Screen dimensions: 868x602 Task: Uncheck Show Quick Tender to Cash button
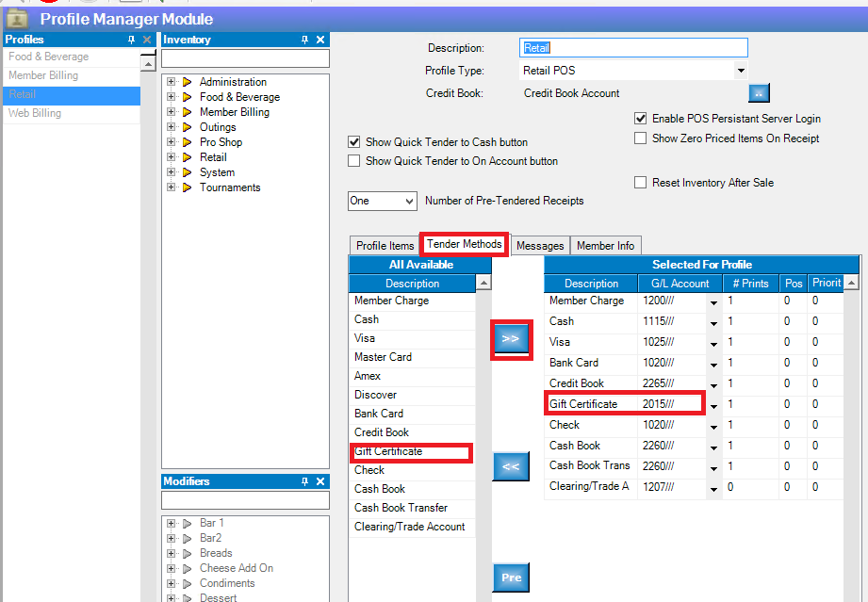point(354,142)
